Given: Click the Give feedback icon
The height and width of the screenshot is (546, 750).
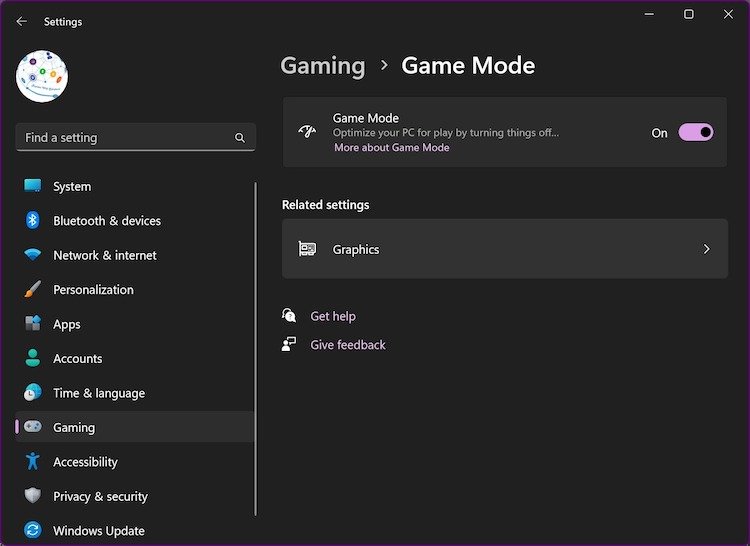Looking at the screenshot, I should [289, 344].
